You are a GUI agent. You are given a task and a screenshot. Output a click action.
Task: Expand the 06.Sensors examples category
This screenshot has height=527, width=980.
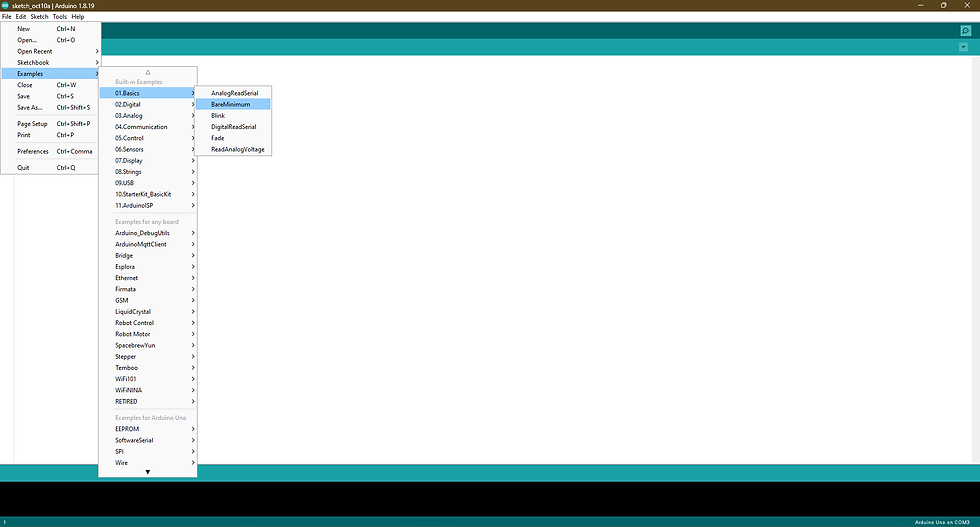148,149
